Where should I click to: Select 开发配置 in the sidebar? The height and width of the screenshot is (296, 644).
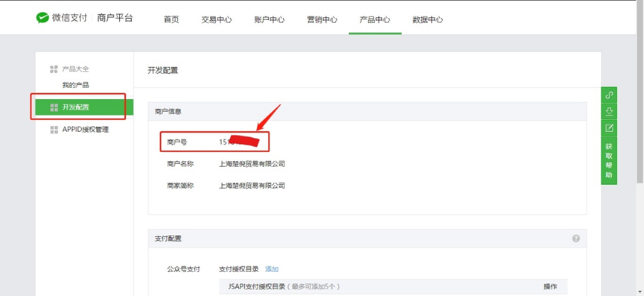84,107
